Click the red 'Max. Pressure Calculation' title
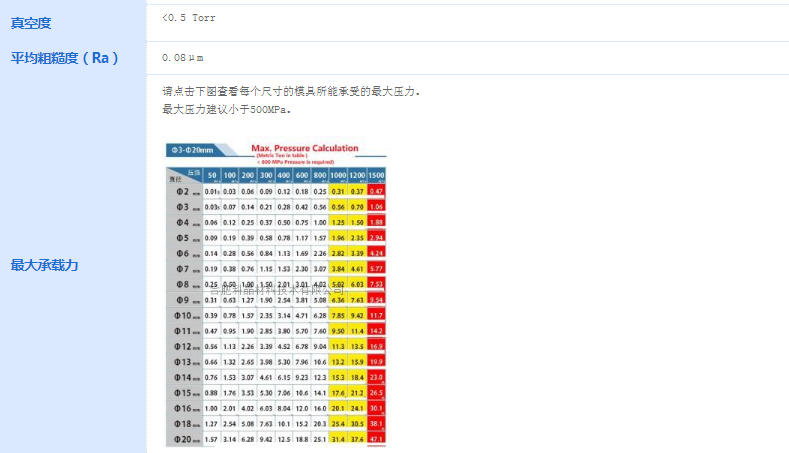 304,148
